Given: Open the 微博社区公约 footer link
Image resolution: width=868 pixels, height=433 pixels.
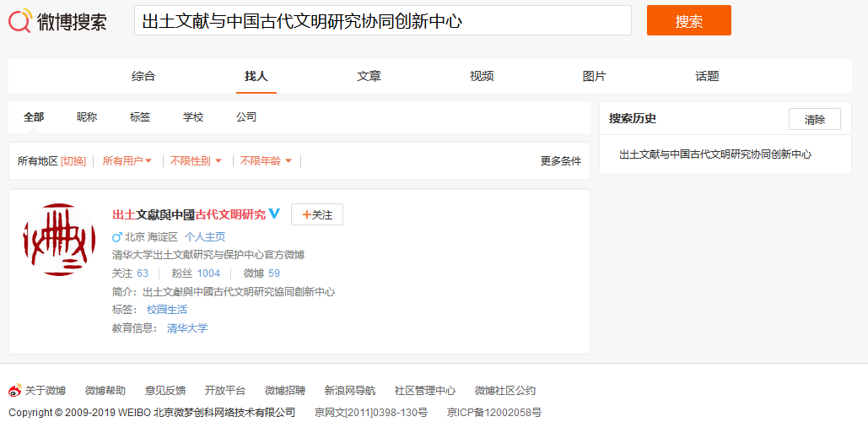Looking at the screenshot, I should (x=505, y=390).
